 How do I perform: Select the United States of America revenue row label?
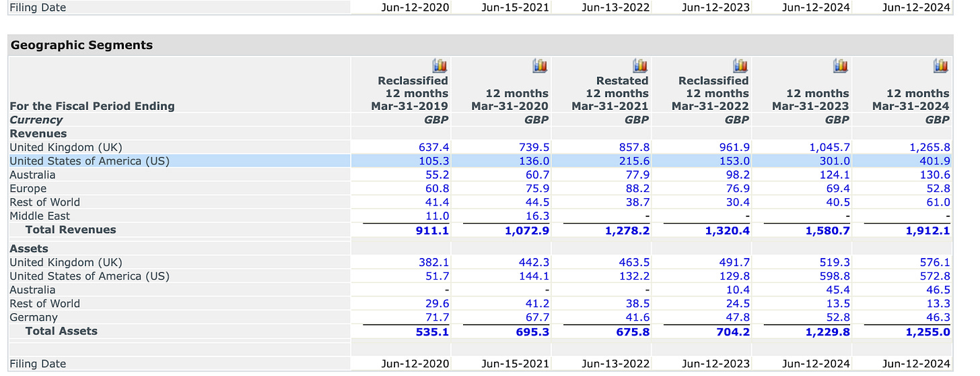(90, 161)
